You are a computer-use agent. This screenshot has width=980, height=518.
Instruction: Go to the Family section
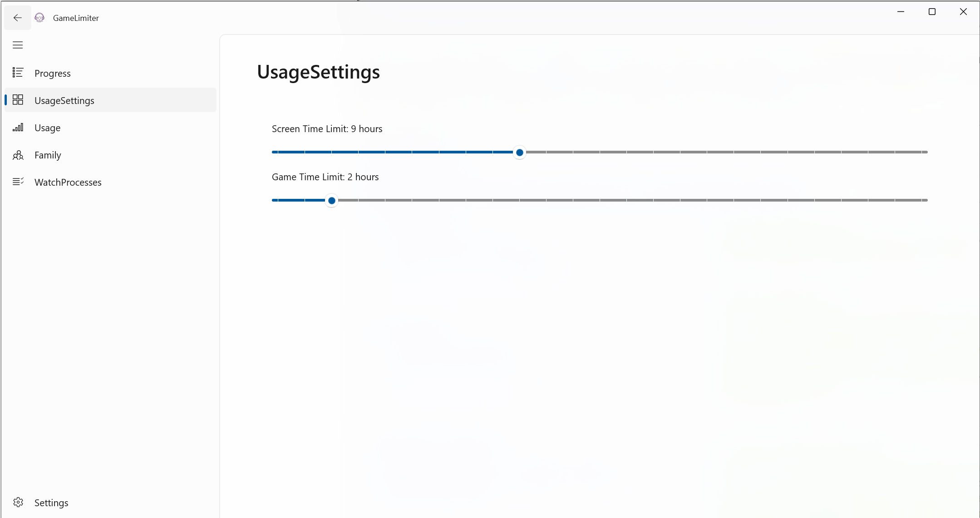(48, 155)
